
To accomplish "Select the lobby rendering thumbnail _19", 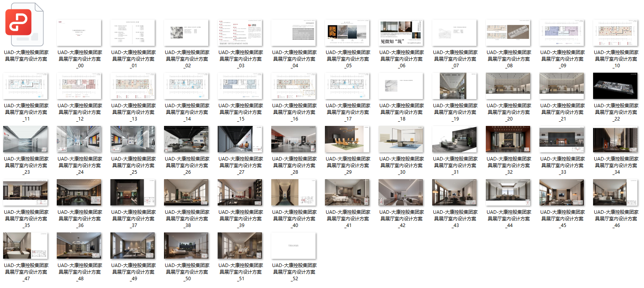I will (x=454, y=86).
